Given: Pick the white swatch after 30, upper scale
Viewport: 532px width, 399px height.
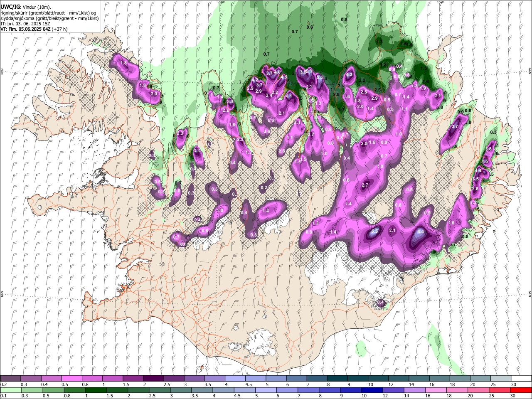Looking at the screenshot, I should tap(521, 379).
